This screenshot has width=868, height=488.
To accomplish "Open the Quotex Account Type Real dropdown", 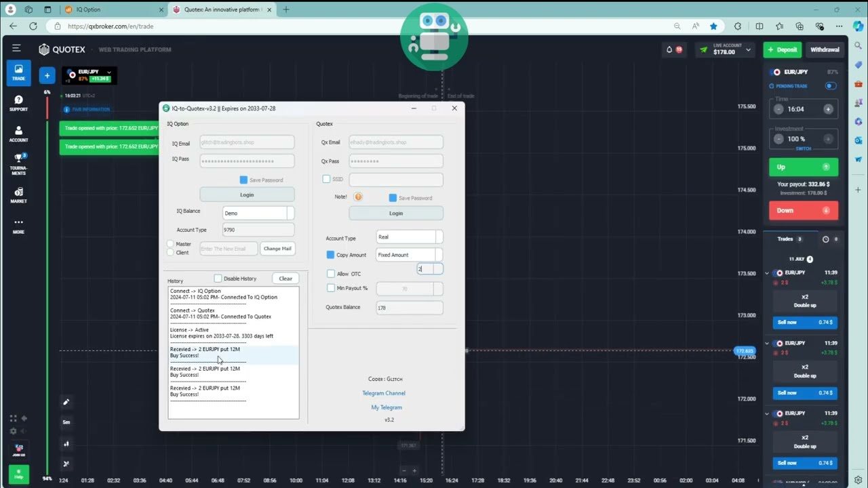I will pyautogui.click(x=409, y=237).
